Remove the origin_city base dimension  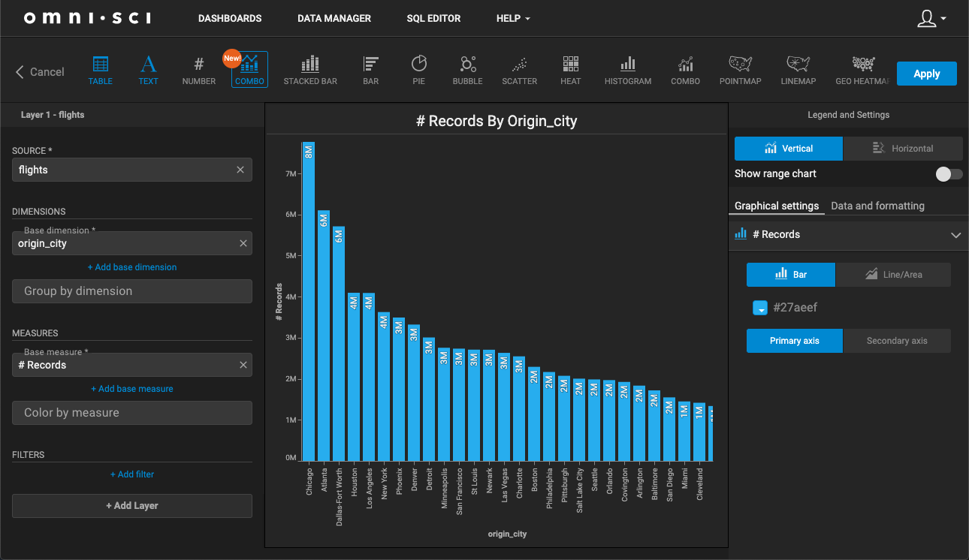pyautogui.click(x=243, y=243)
